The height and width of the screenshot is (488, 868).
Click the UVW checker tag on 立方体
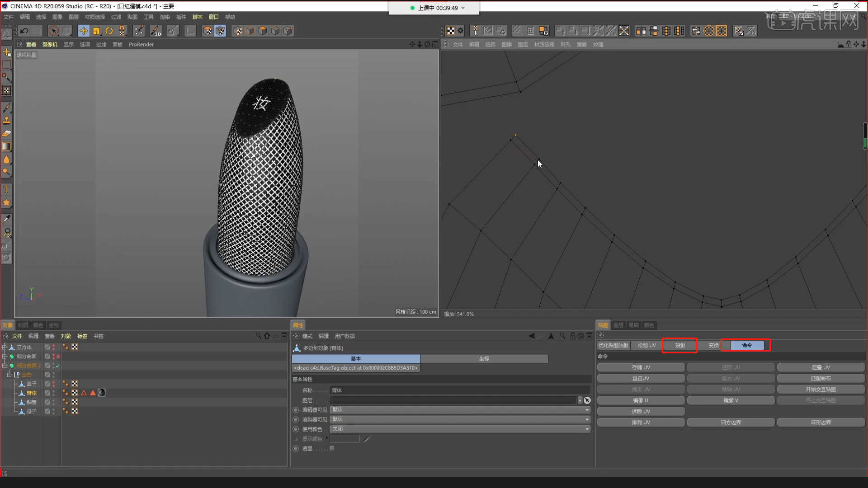[x=75, y=347]
